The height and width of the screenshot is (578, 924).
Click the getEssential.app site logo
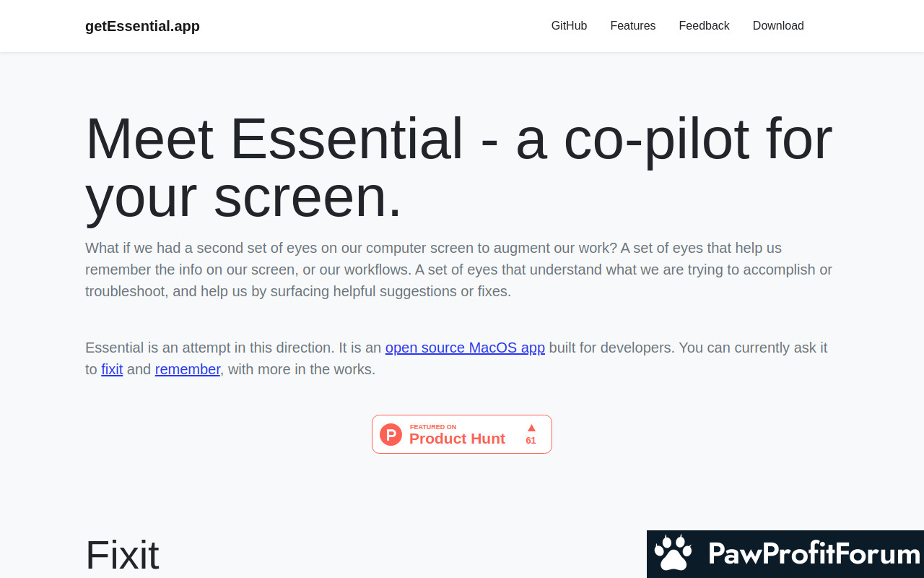point(142,26)
